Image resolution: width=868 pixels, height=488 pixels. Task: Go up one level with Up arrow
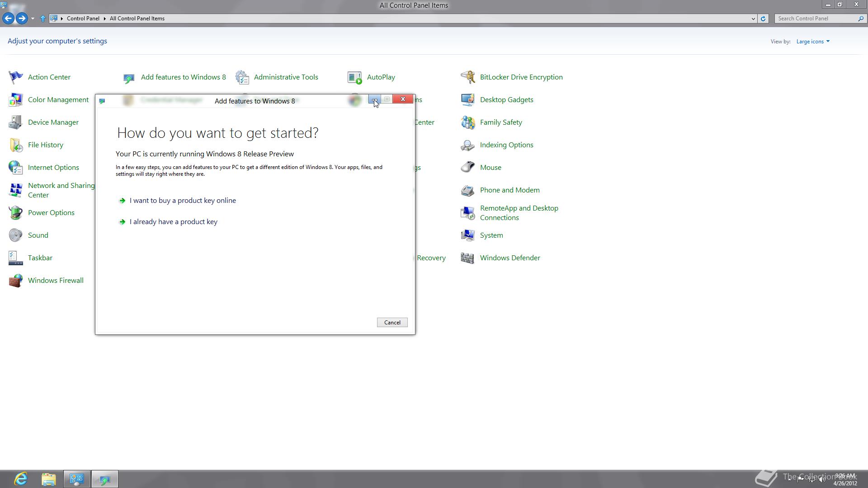coord(43,19)
